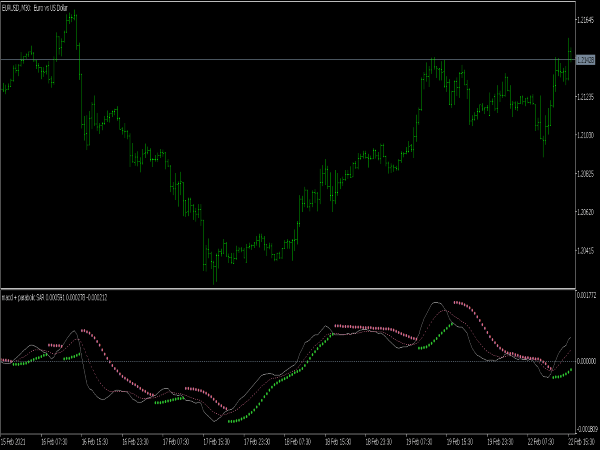Click the 15 Feb 2021 date label
600x450 pixels.
13,442
